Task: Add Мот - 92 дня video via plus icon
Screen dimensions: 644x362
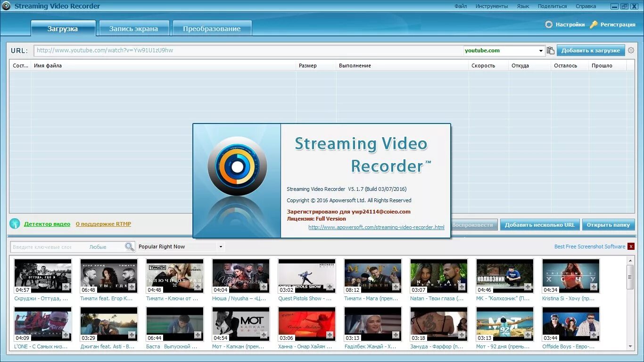Action: point(528,335)
